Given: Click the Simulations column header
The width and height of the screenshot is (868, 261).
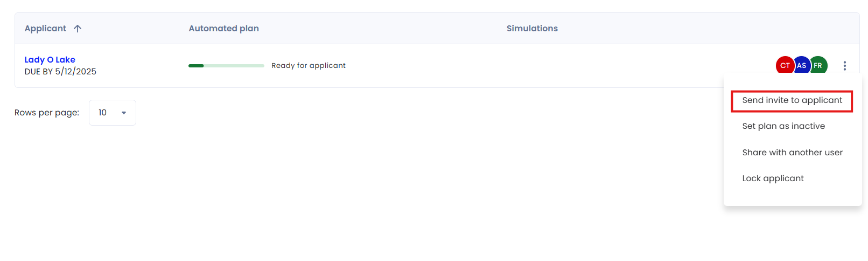Looking at the screenshot, I should (x=532, y=29).
